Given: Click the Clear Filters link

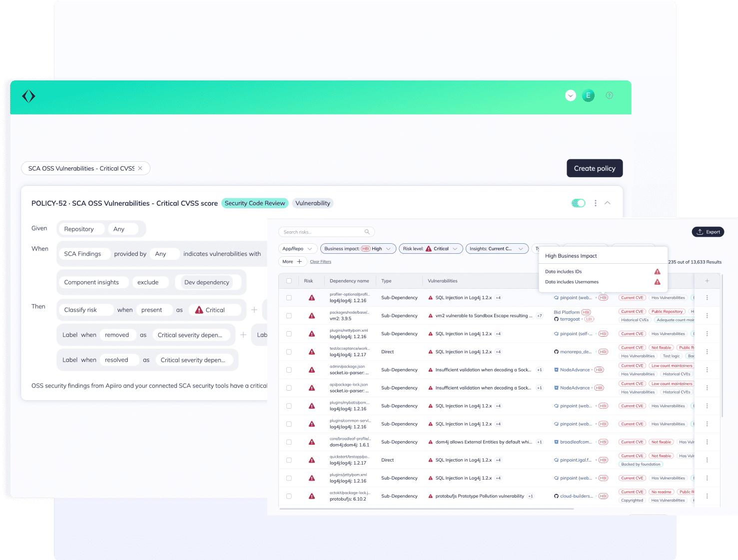Looking at the screenshot, I should [x=320, y=262].
